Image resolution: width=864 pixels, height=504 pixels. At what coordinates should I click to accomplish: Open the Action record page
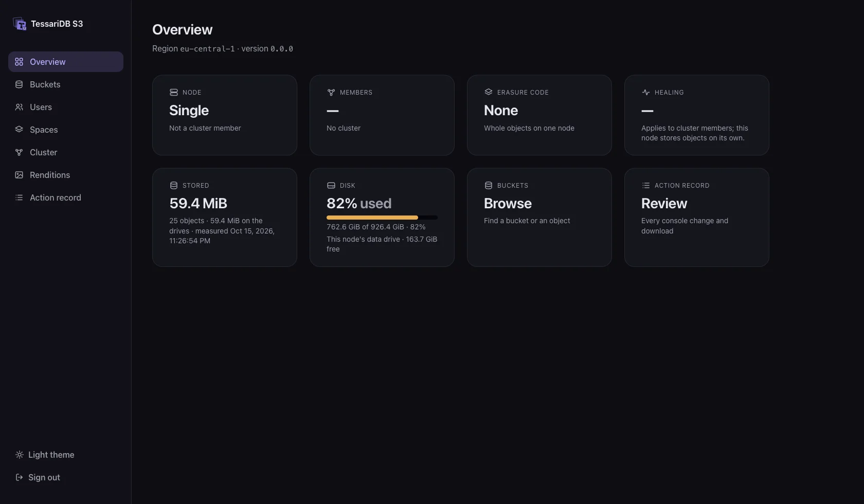click(x=66, y=197)
